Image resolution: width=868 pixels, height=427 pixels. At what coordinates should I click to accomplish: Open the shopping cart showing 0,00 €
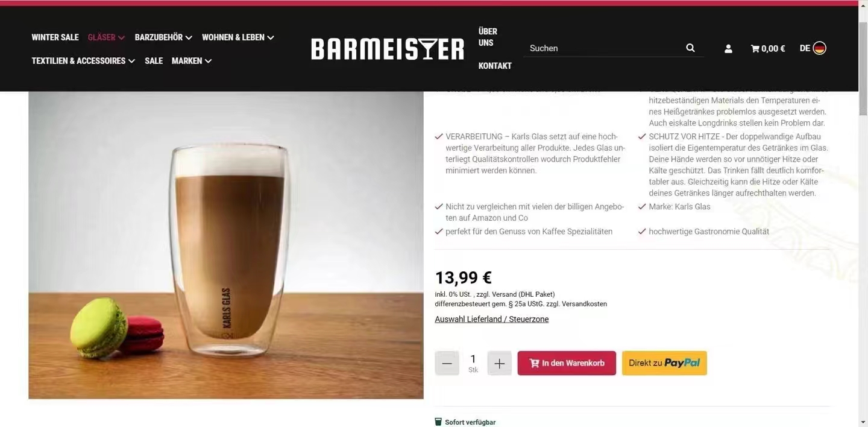click(767, 49)
